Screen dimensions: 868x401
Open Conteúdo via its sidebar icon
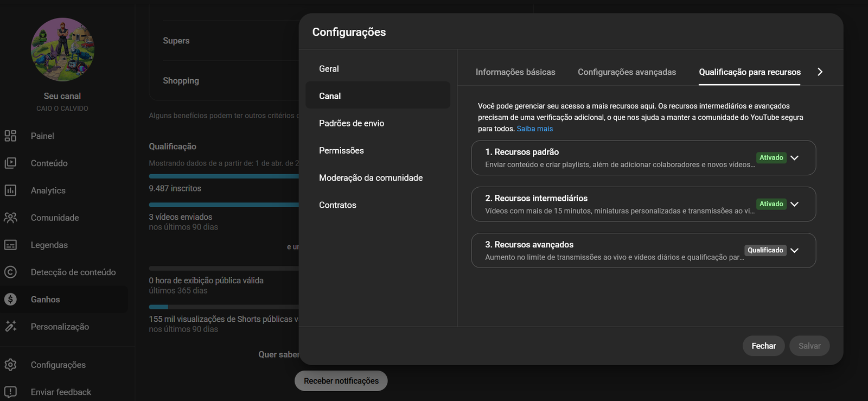[x=10, y=163]
